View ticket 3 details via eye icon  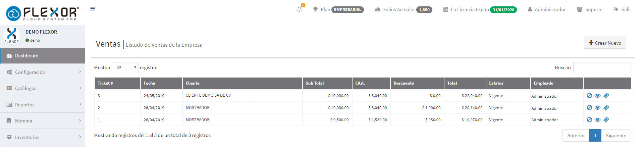point(597,96)
